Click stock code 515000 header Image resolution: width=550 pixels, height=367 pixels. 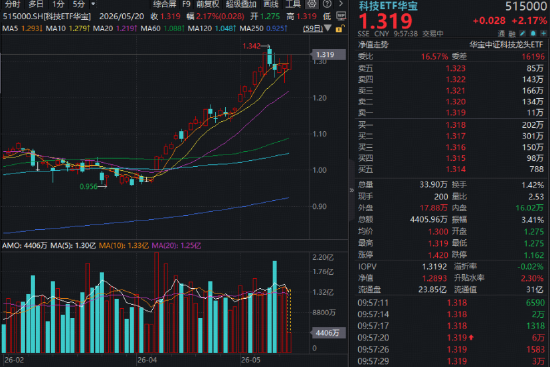526,6
